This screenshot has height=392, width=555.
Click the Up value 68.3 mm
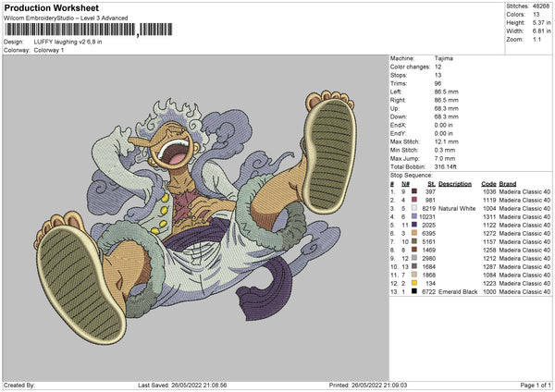pos(447,108)
